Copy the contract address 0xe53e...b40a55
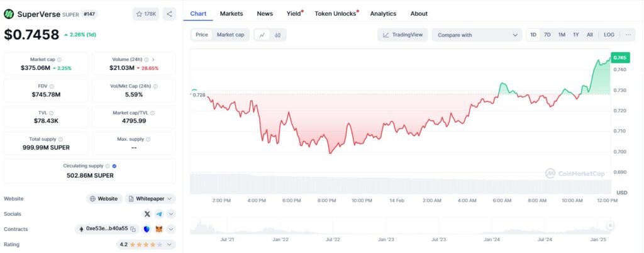644x253 pixels. pyautogui.click(x=133, y=229)
